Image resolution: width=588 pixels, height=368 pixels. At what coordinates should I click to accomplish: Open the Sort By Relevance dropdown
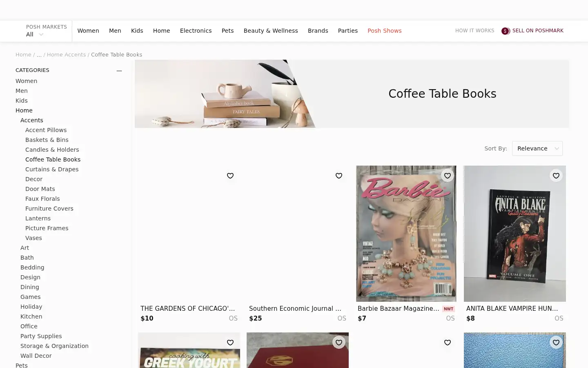coord(537,148)
